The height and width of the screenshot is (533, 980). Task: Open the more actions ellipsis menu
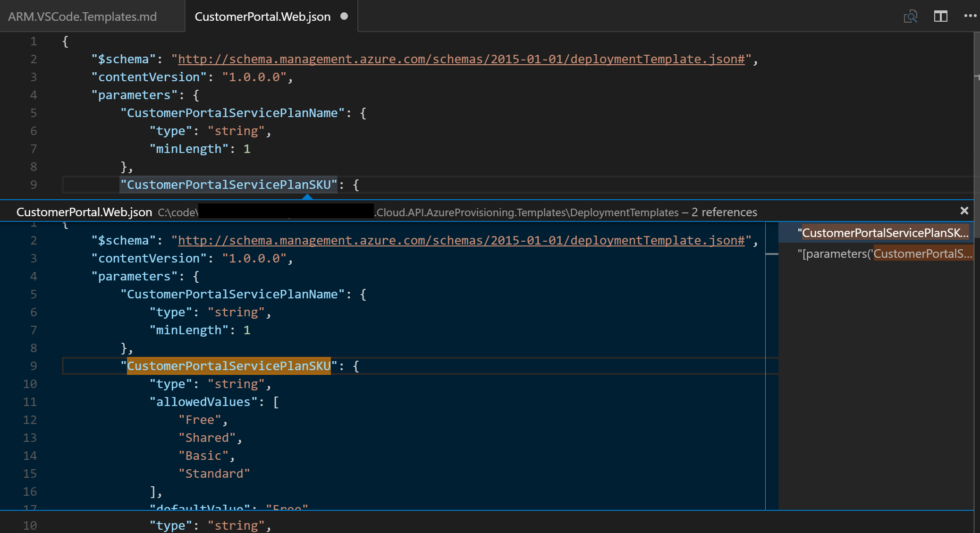pyautogui.click(x=970, y=16)
